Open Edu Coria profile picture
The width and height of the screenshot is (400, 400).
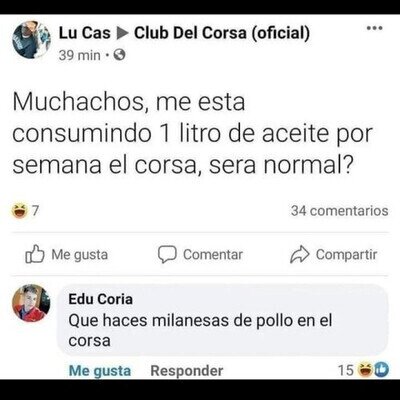[x=31, y=303]
